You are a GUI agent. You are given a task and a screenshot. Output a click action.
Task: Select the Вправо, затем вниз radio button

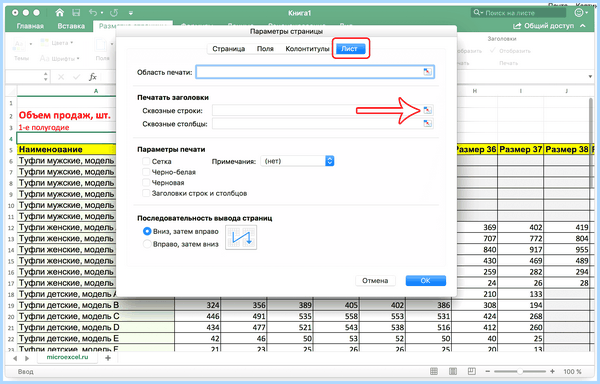[147, 244]
